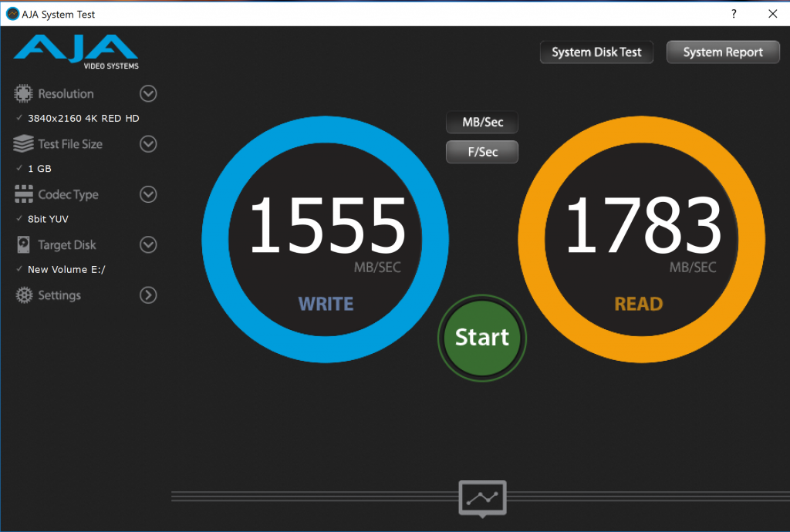Close the AJA System Test window
The height and width of the screenshot is (532, 790).
click(772, 14)
